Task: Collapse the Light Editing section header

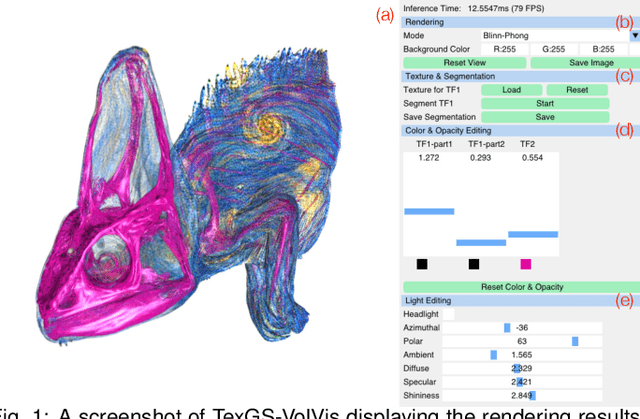Action: coord(520,301)
